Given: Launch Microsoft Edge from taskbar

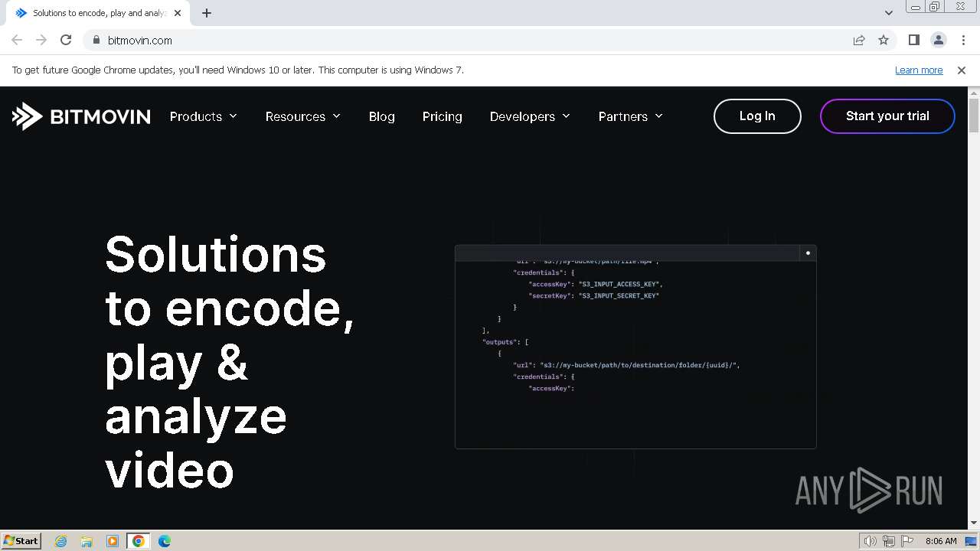Looking at the screenshot, I should pyautogui.click(x=165, y=541).
